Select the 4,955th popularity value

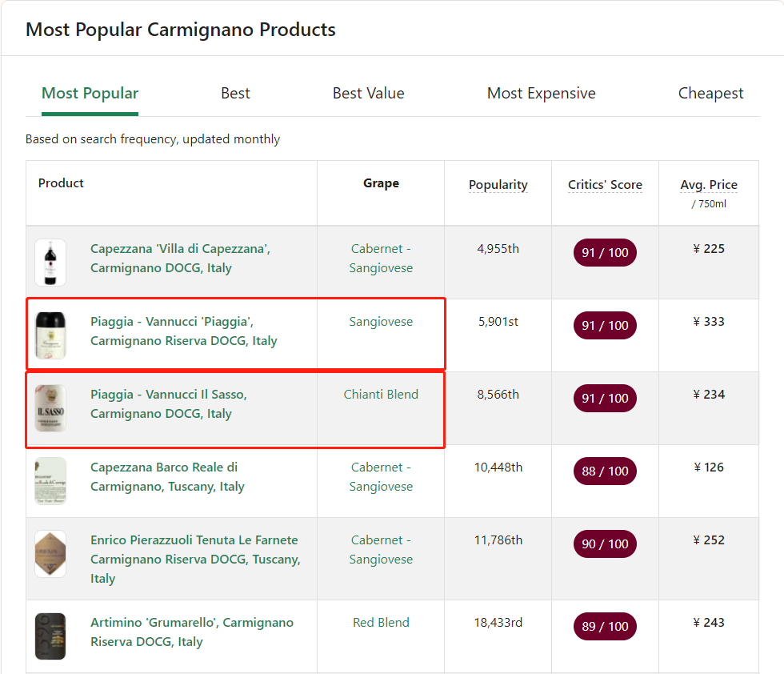[498, 249]
